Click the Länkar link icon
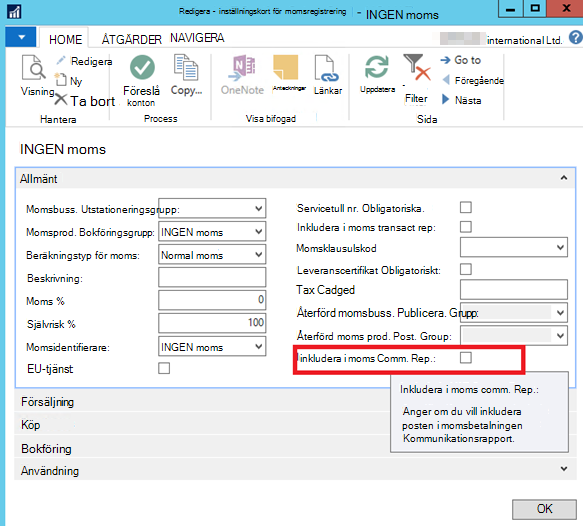This screenshot has width=583, height=526. coord(326,68)
